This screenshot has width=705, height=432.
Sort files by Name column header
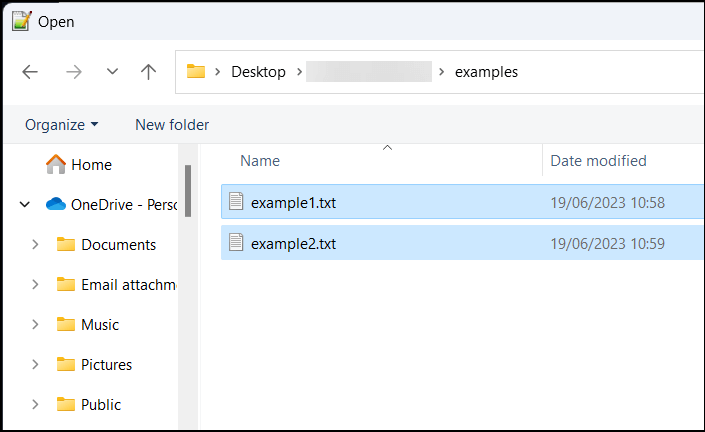point(260,161)
